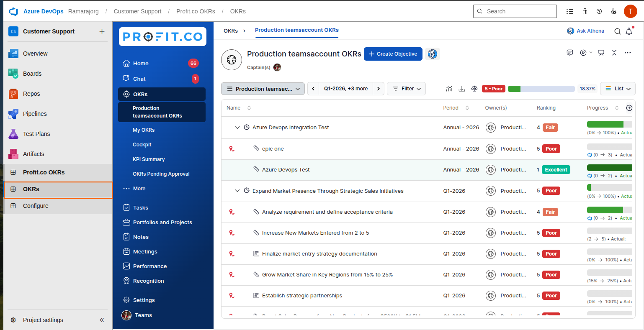Click the plus icon beside Customer Support

(102, 31)
